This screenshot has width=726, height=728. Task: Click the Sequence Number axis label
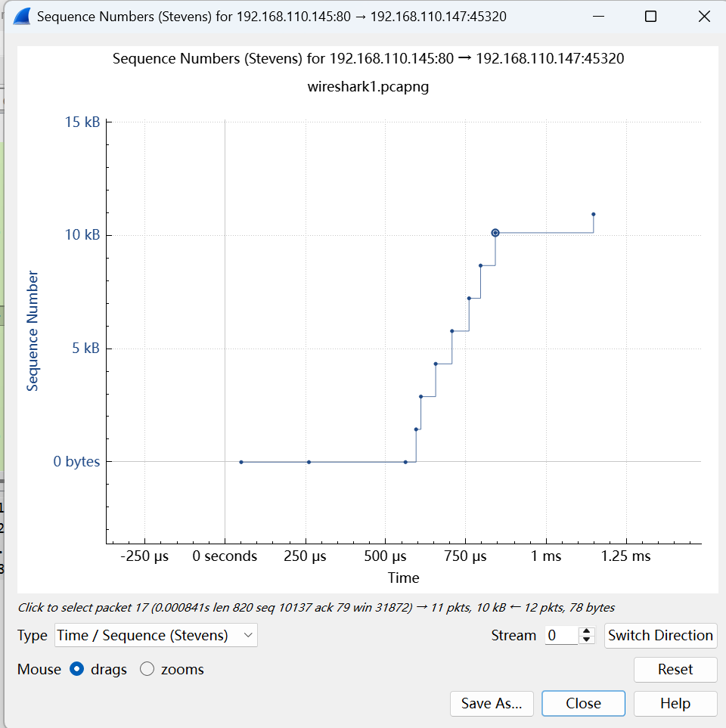[x=33, y=331]
